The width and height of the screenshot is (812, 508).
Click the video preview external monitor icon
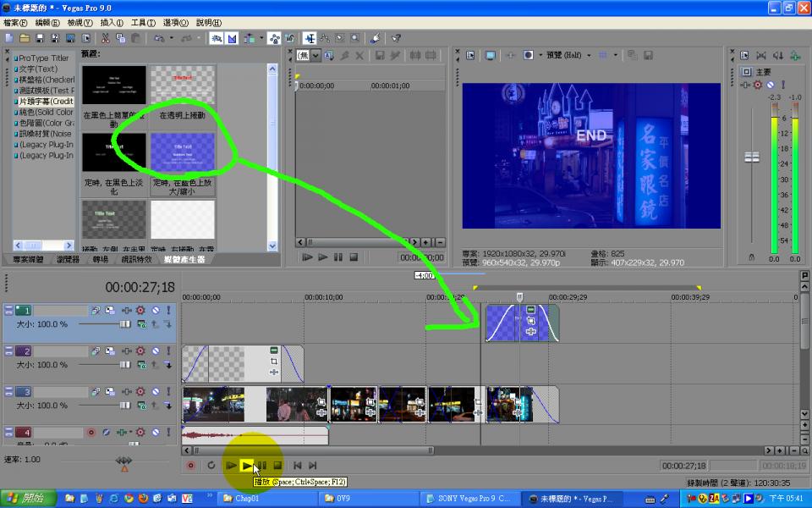(x=490, y=55)
